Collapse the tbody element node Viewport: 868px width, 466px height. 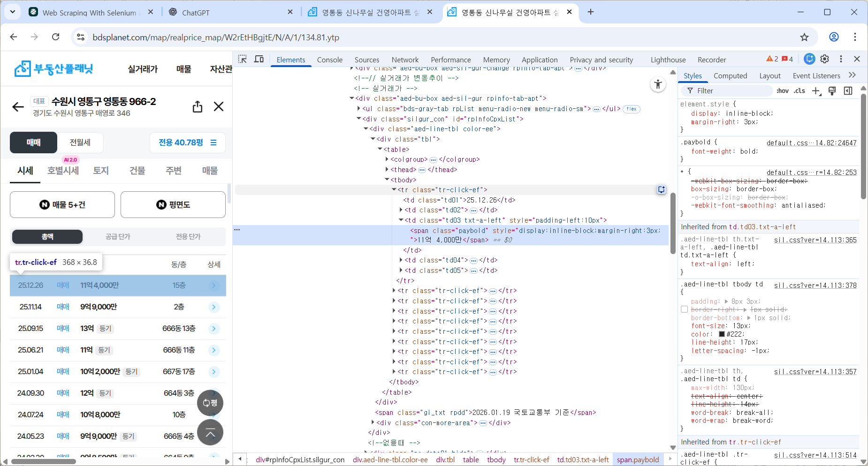click(x=387, y=180)
